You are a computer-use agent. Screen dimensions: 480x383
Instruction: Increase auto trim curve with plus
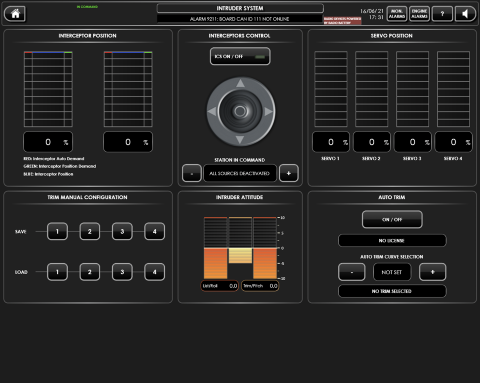[433, 272]
